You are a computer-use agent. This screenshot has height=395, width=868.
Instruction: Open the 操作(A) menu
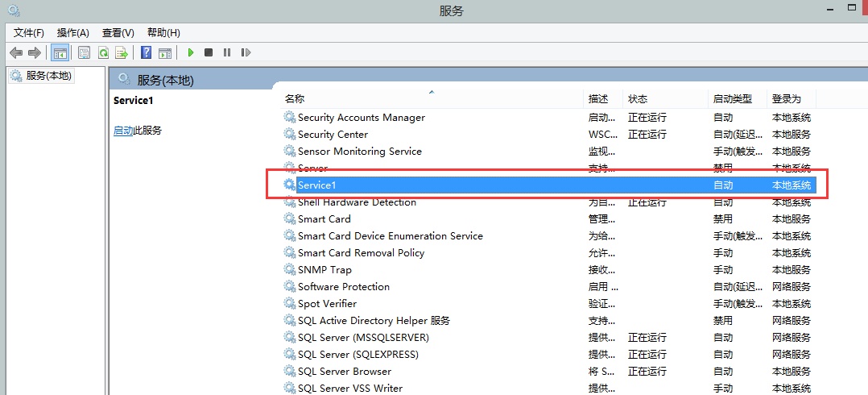tap(72, 32)
